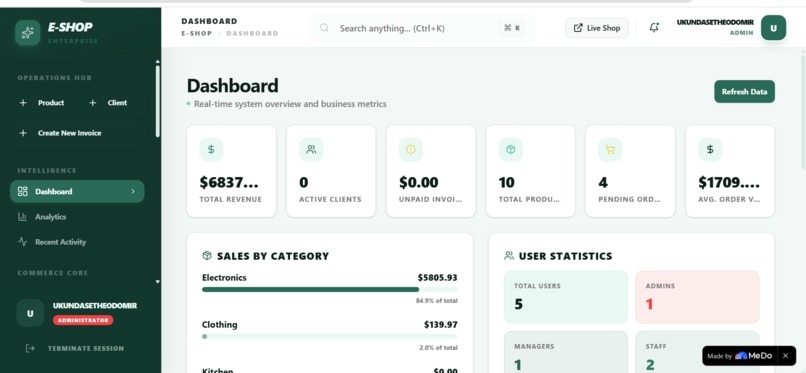
Task: Click the plus icon beside Client
Action: click(x=93, y=103)
